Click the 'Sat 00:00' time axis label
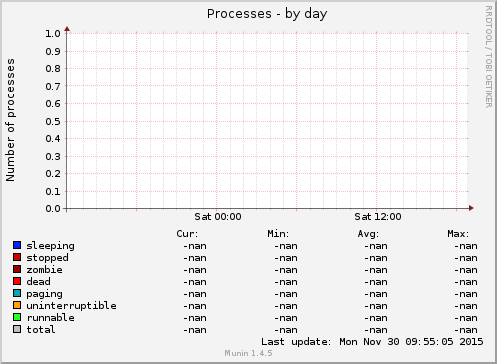The image size is (497, 364). [218, 217]
